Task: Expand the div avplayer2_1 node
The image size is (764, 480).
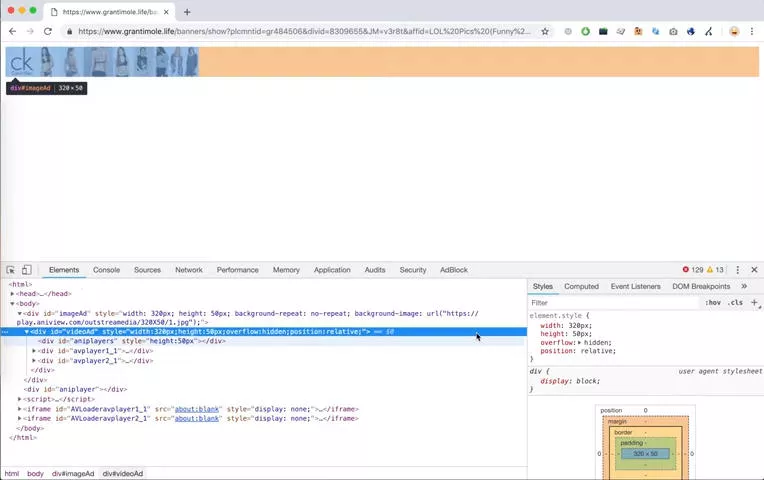Action: [x=34, y=361]
